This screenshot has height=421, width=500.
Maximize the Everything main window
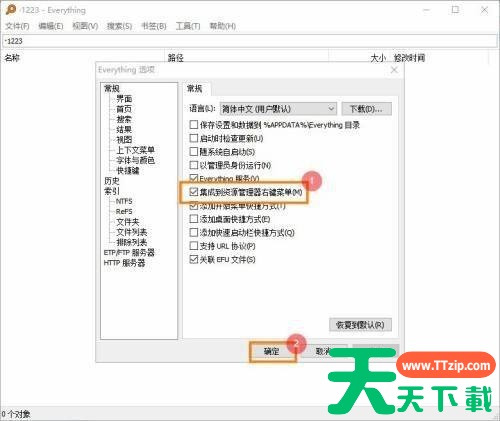tap(455, 10)
